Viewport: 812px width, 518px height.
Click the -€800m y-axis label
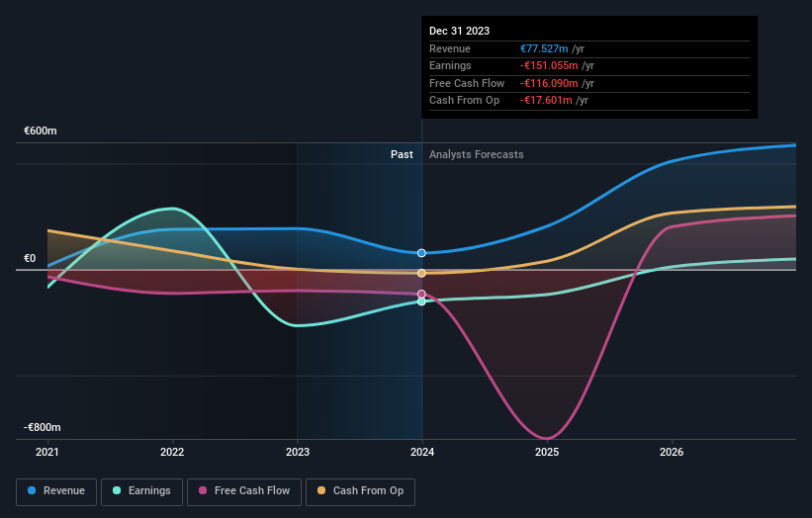(x=42, y=427)
